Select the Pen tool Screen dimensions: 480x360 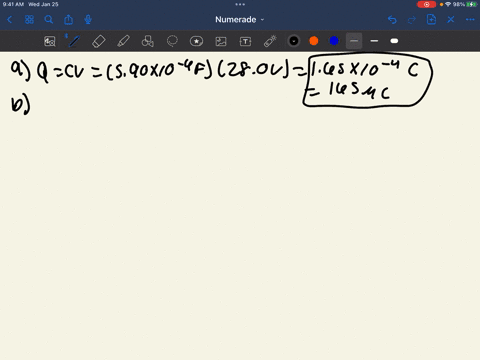(x=74, y=41)
